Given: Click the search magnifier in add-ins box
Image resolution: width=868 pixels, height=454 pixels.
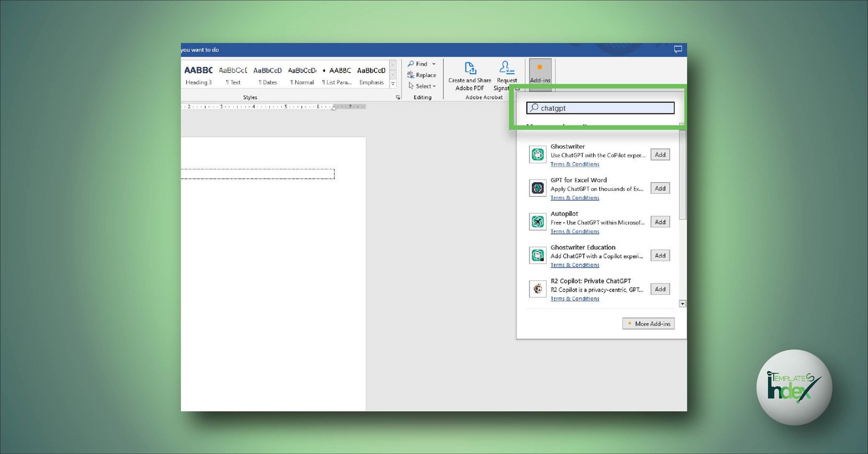Looking at the screenshot, I should tap(534, 107).
